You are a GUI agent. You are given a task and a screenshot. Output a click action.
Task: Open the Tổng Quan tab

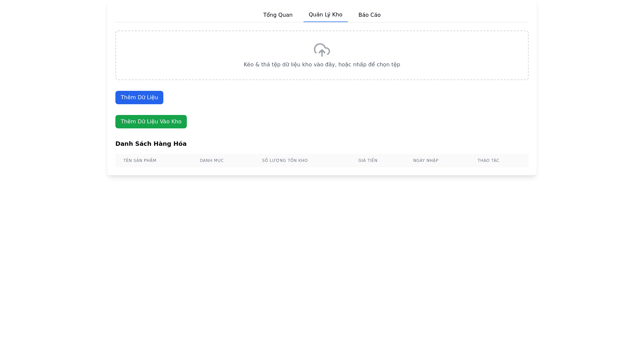278,15
